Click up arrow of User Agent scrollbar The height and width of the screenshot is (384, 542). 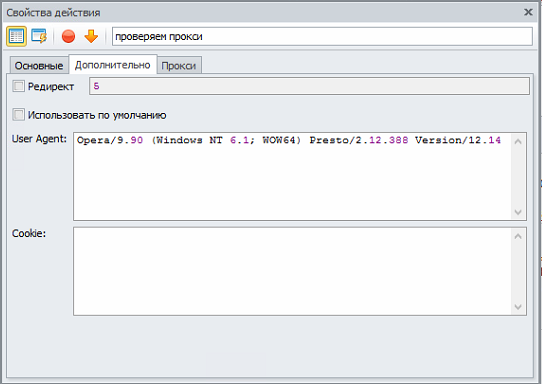pos(518,141)
